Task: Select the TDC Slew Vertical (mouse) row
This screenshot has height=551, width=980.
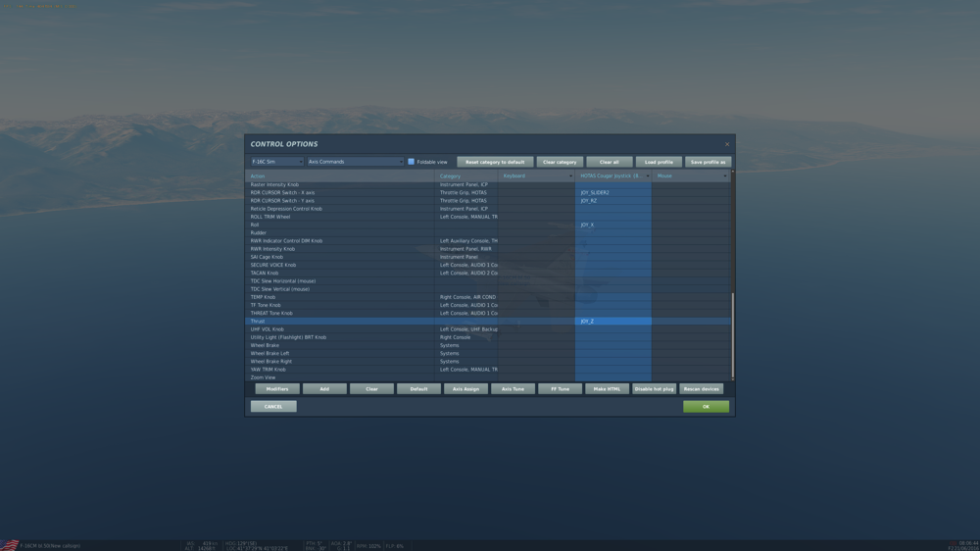Action: [x=487, y=289]
